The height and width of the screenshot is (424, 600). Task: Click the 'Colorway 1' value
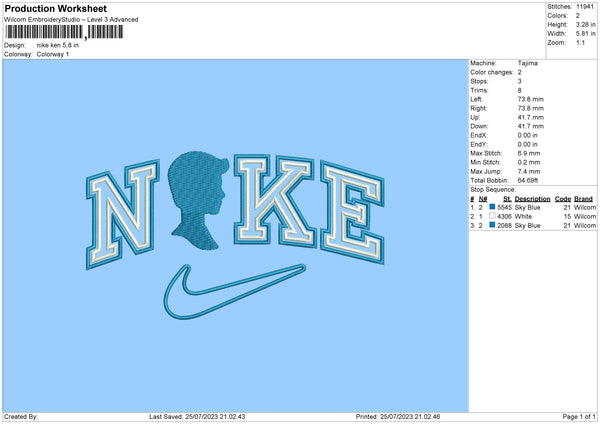pos(53,54)
